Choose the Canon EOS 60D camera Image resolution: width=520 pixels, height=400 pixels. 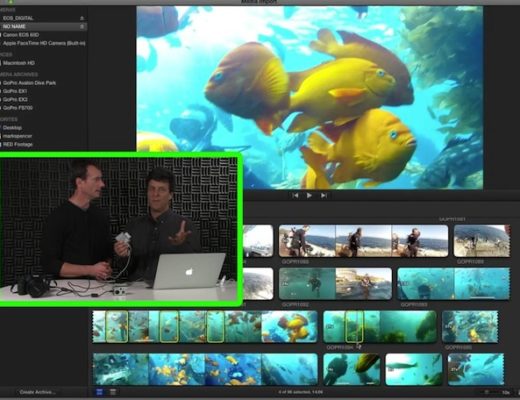point(21,35)
